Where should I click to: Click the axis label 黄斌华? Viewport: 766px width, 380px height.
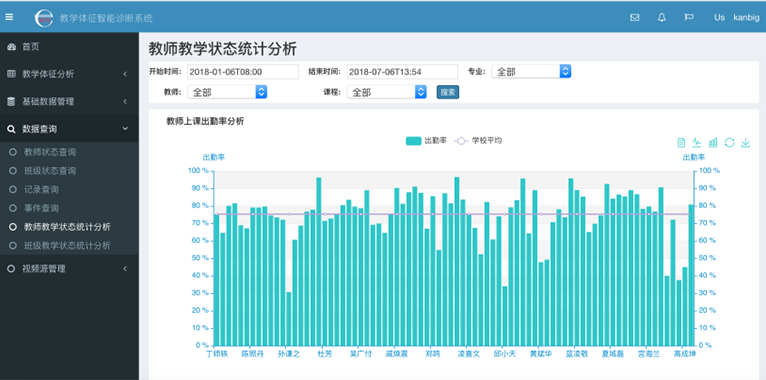(x=541, y=354)
